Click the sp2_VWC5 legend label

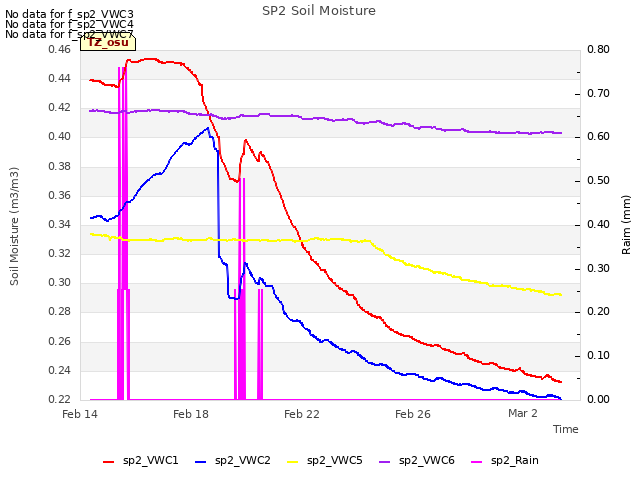tap(335, 460)
